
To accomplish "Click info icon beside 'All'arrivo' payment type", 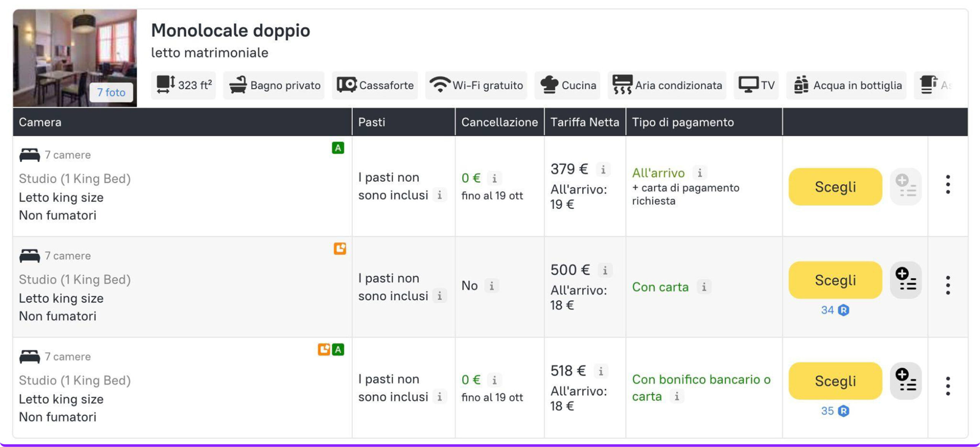I will pyautogui.click(x=699, y=173).
